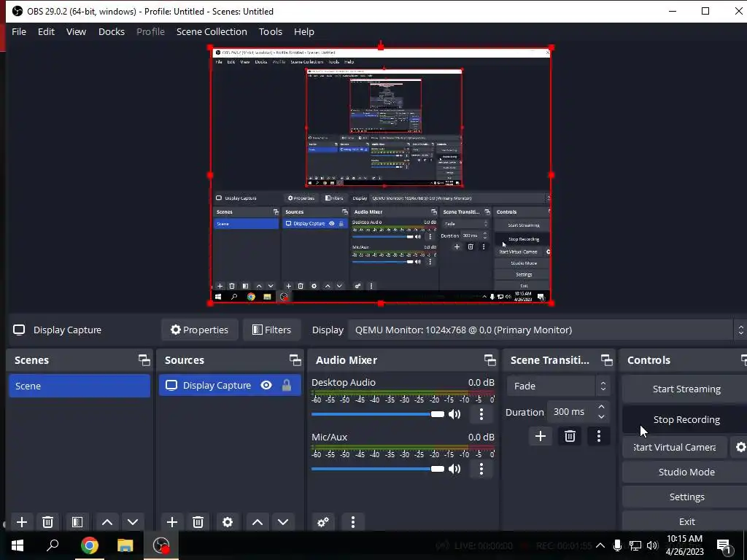Open Windows Start menu

[18, 545]
